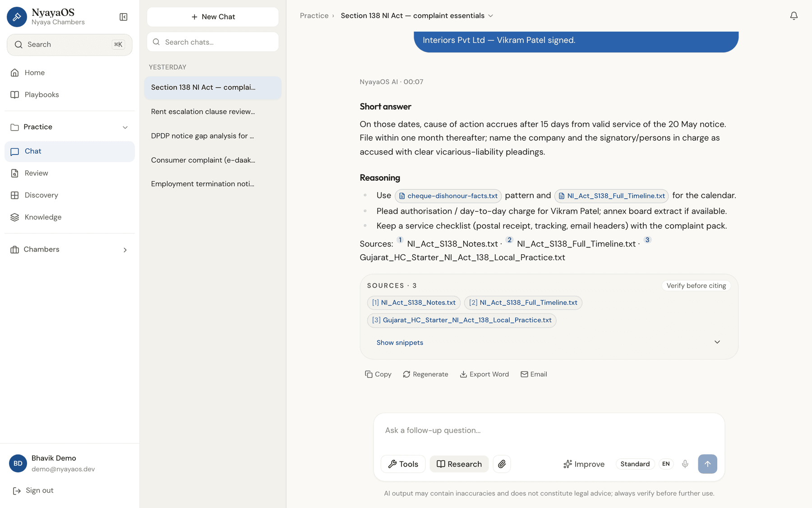Click the Verify before citing badge
This screenshot has height=508, width=812.
coord(696,286)
